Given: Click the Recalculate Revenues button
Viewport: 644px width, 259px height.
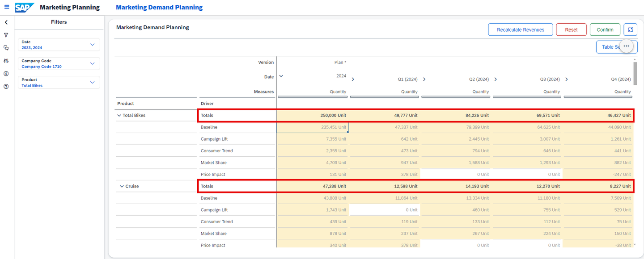Looking at the screenshot, I should point(521,29).
